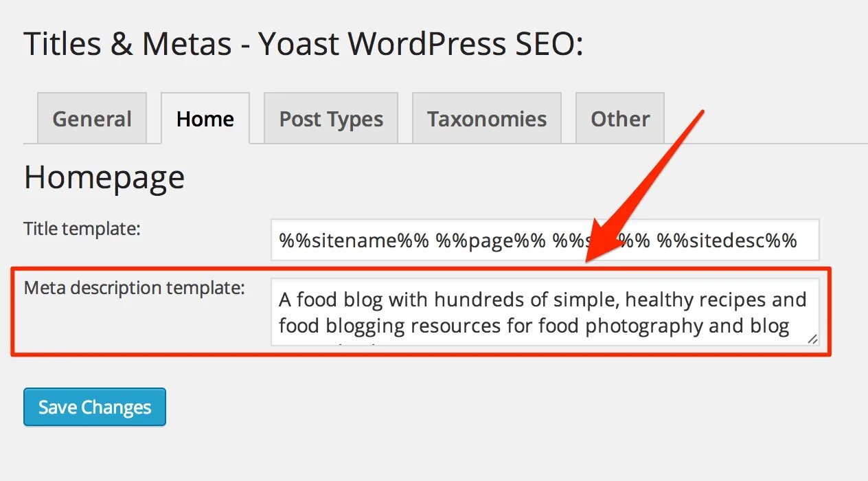Click the 'Title template:' label
The height and width of the screenshot is (481, 868).
[x=82, y=228]
